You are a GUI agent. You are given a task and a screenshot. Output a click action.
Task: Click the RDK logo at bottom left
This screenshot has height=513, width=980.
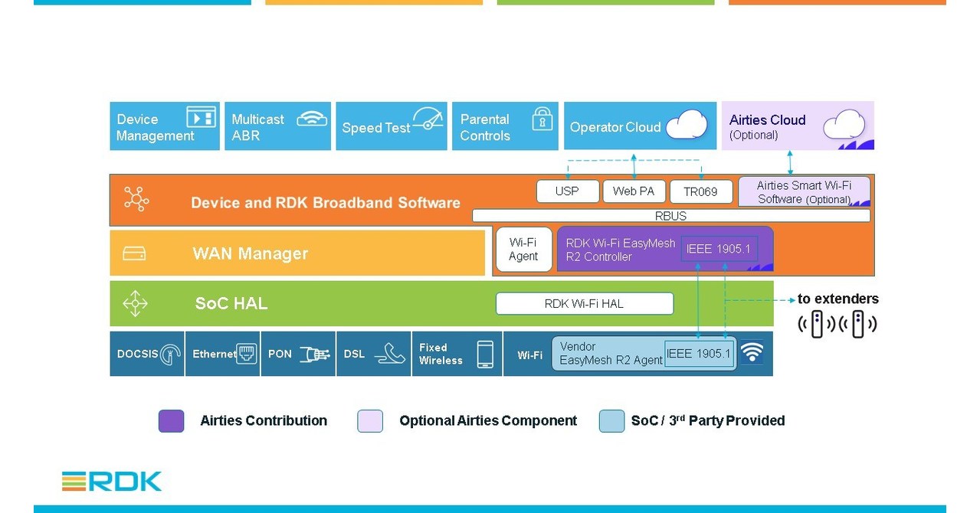(111, 481)
